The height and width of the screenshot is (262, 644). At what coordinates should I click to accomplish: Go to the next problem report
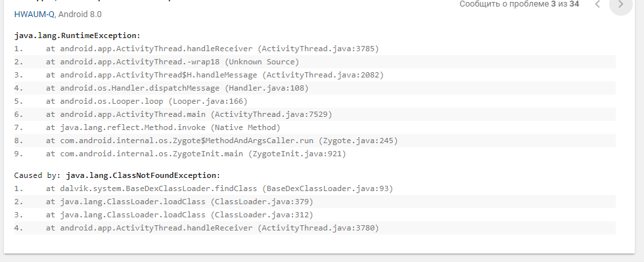[x=620, y=4]
